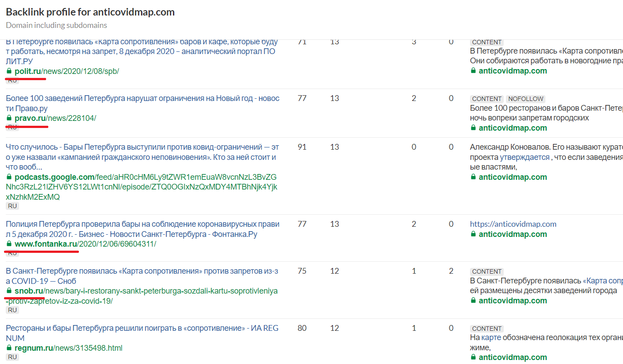Click the «утверждается» anchor link in the podcasts row
Image resolution: width=623 pixels, height=364 pixels.
pos(525,157)
